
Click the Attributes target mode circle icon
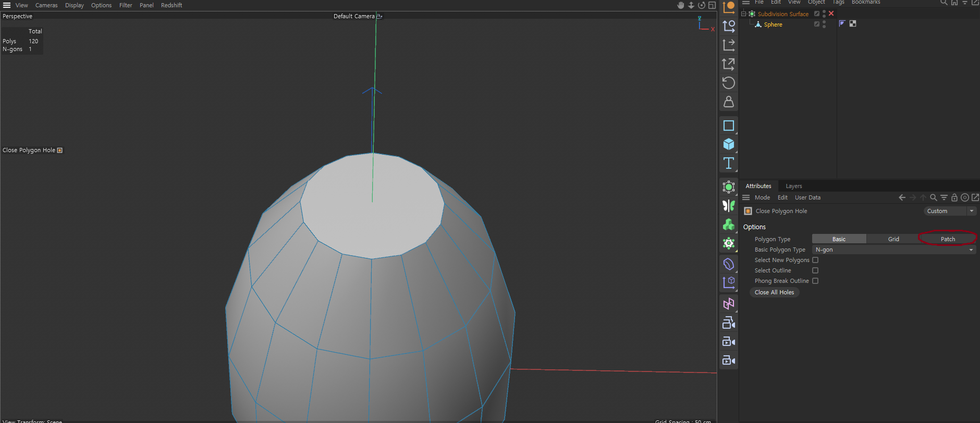[x=965, y=197]
